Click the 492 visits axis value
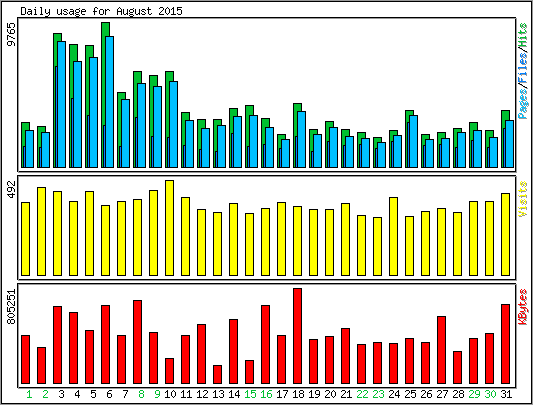 pos(12,190)
